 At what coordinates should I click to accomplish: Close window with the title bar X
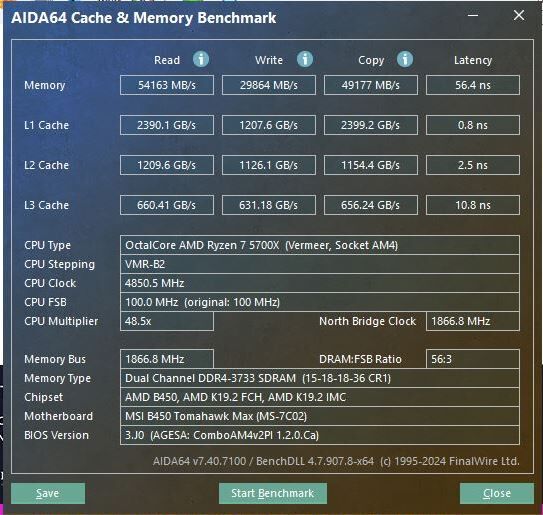point(519,15)
